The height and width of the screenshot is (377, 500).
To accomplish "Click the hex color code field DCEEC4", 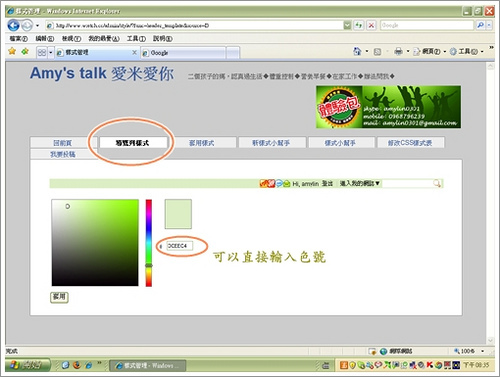I will (x=180, y=246).
